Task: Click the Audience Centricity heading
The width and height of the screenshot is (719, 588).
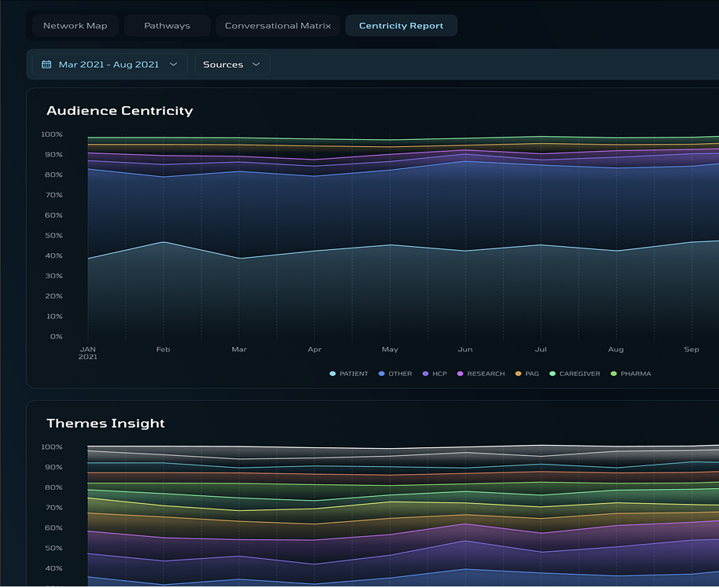Action: [120, 111]
